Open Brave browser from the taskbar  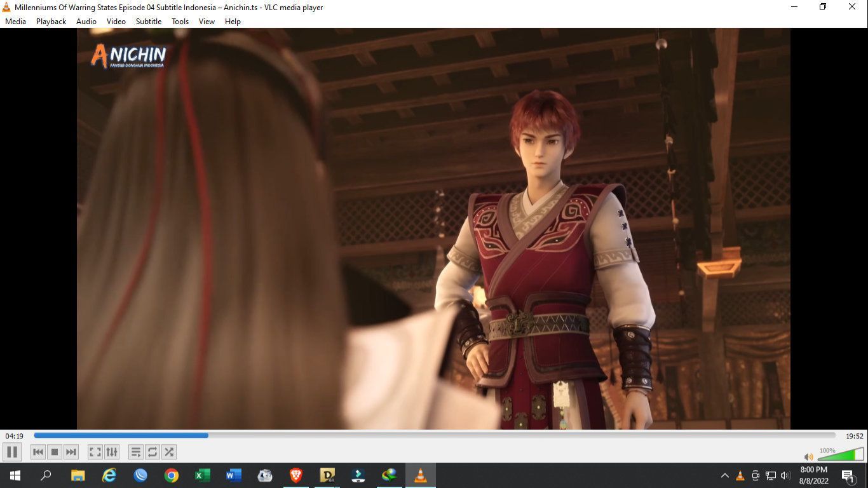[296, 475]
